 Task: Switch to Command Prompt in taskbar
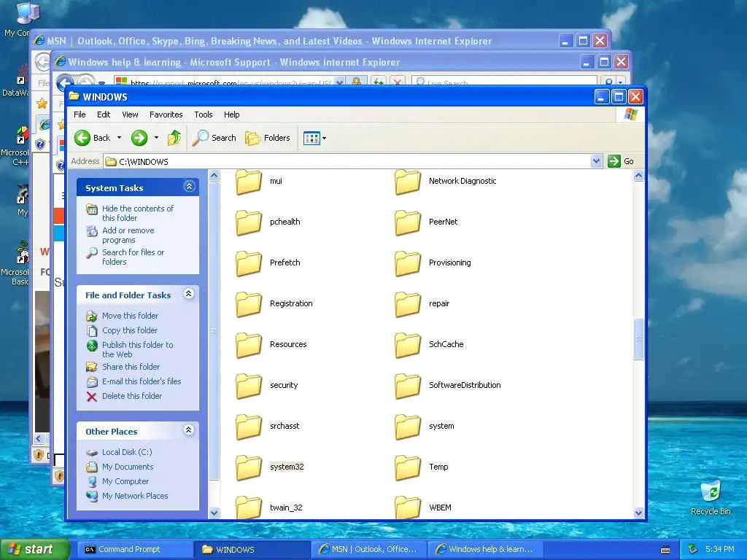tap(135, 550)
